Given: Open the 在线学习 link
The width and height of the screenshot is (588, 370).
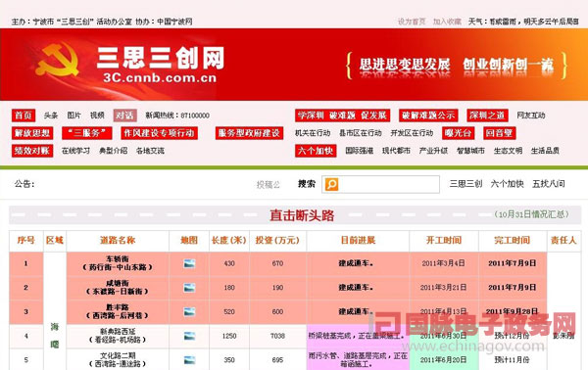Looking at the screenshot, I should coord(75,151).
